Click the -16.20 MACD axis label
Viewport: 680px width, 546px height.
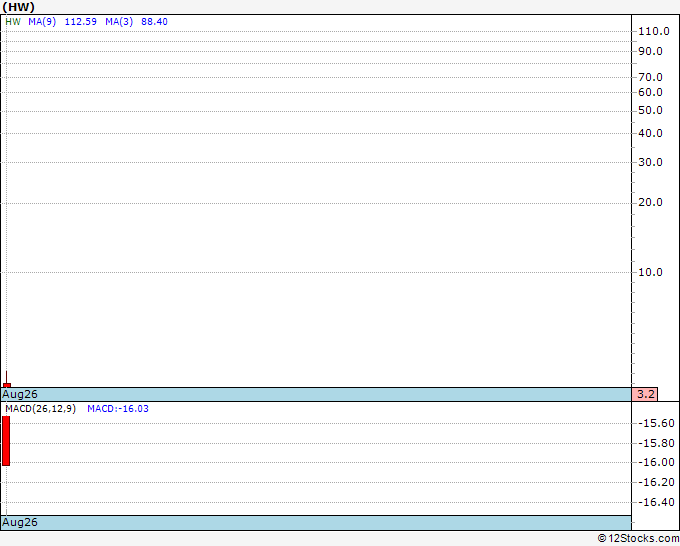(657, 482)
